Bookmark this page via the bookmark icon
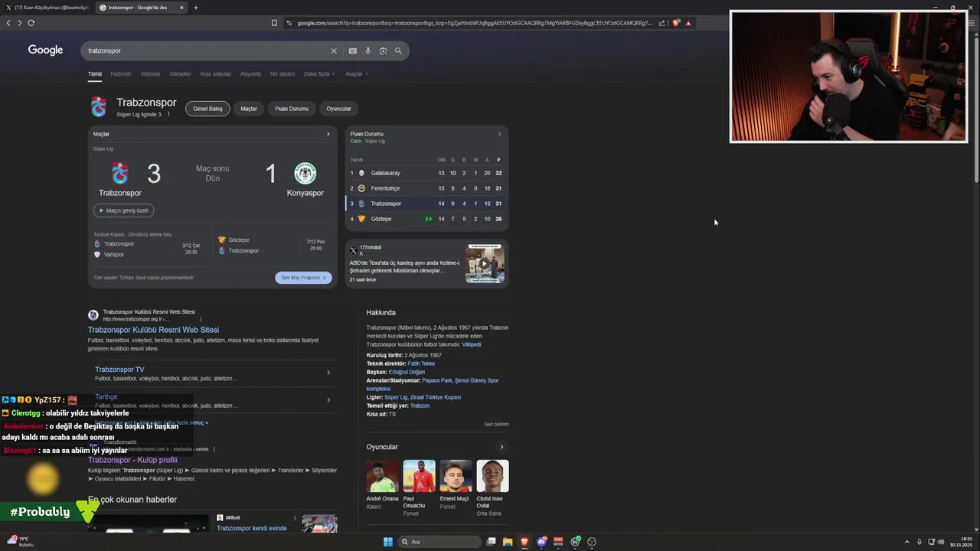This screenshot has height=551, width=980. pos(274,23)
